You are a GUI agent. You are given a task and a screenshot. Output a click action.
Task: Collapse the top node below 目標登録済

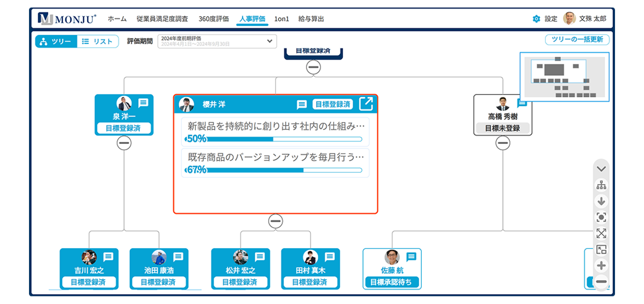pyautogui.click(x=313, y=67)
